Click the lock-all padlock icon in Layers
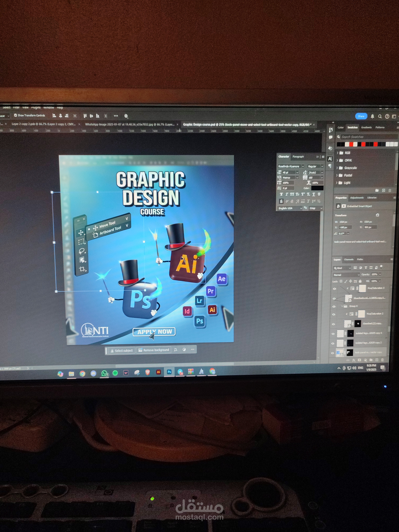 360,281
